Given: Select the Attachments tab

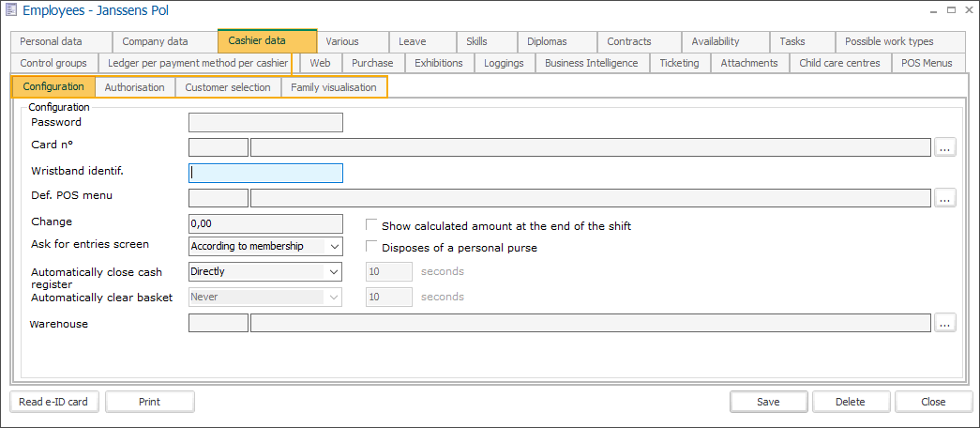Looking at the screenshot, I should [x=750, y=63].
